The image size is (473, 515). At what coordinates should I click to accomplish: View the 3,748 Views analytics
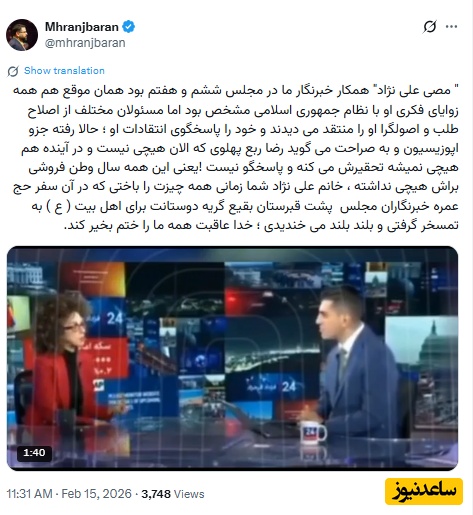(x=173, y=494)
